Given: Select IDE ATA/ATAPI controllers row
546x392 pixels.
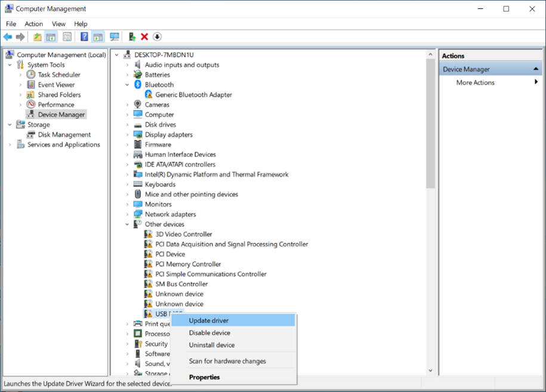Looking at the screenshot, I should pyautogui.click(x=180, y=164).
